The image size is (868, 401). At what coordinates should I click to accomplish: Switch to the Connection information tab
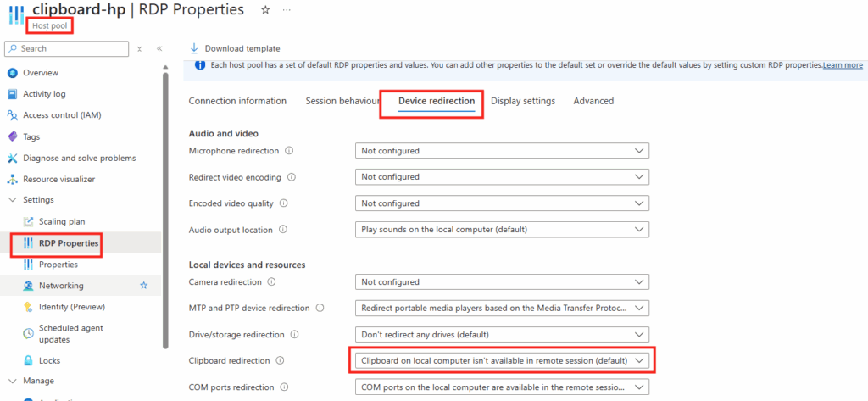click(237, 101)
